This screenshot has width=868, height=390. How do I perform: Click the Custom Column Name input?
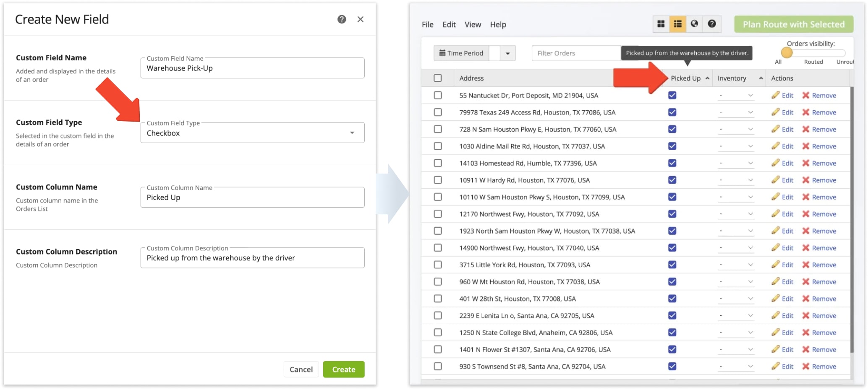pyautogui.click(x=252, y=197)
